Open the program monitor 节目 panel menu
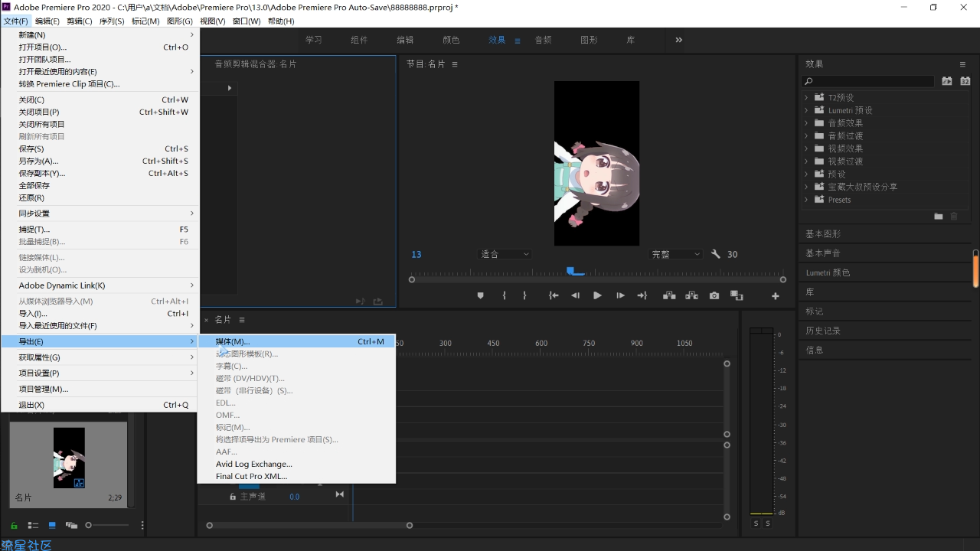This screenshot has height=551, width=980. point(455,64)
